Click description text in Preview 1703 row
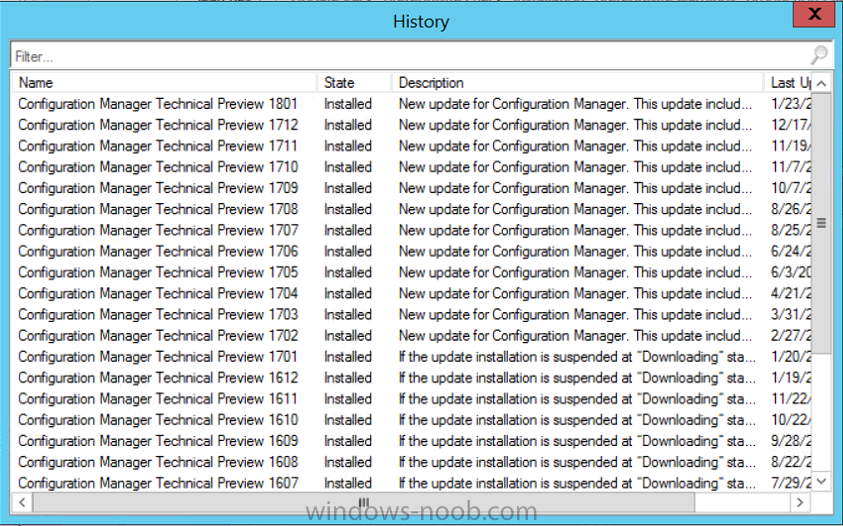843x526 pixels. (x=575, y=315)
